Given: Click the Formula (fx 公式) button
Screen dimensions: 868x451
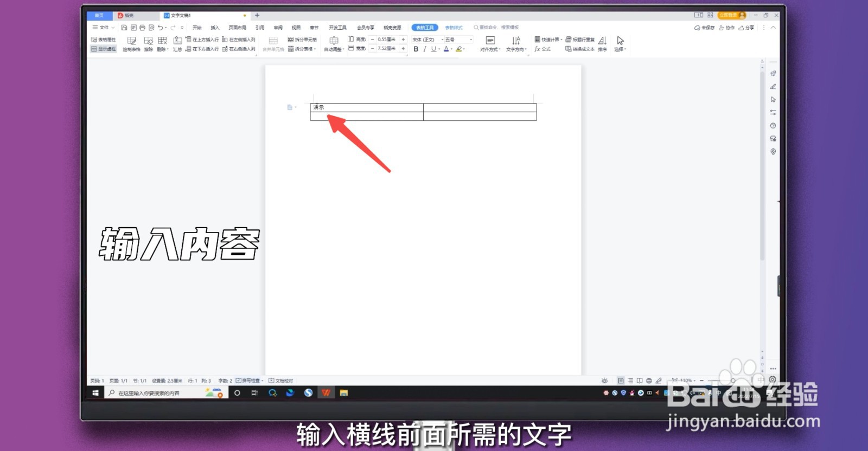Looking at the screenshot, I should [542, 49].
